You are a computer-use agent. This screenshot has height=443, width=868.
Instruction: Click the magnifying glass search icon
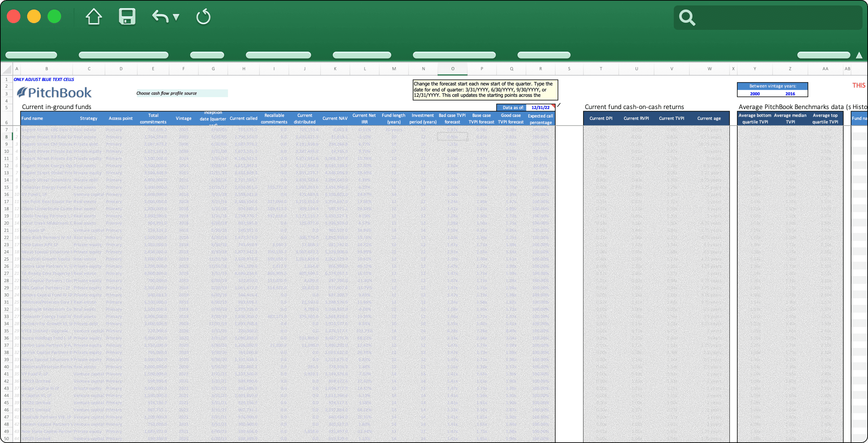coord(687,17)
